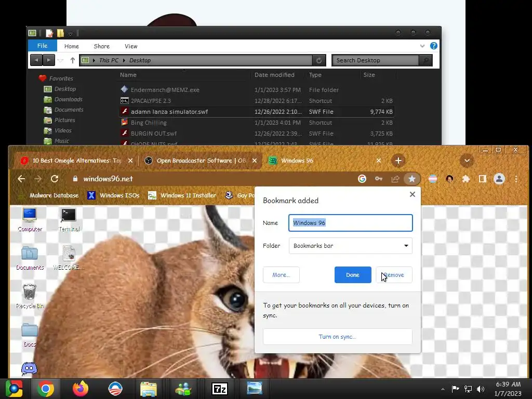This screenshot has width=532, height=399.
Task: Open Windows ISOs bookmark
Action: tap(113, 195)
